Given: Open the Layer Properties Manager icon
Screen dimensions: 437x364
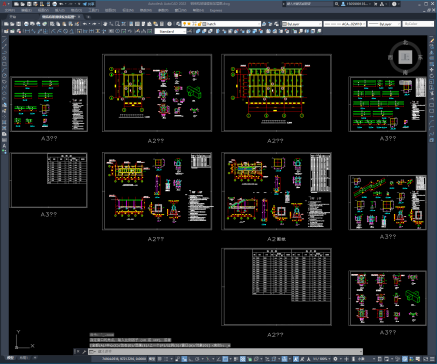Looking at the screenshot, I should 178,24.
